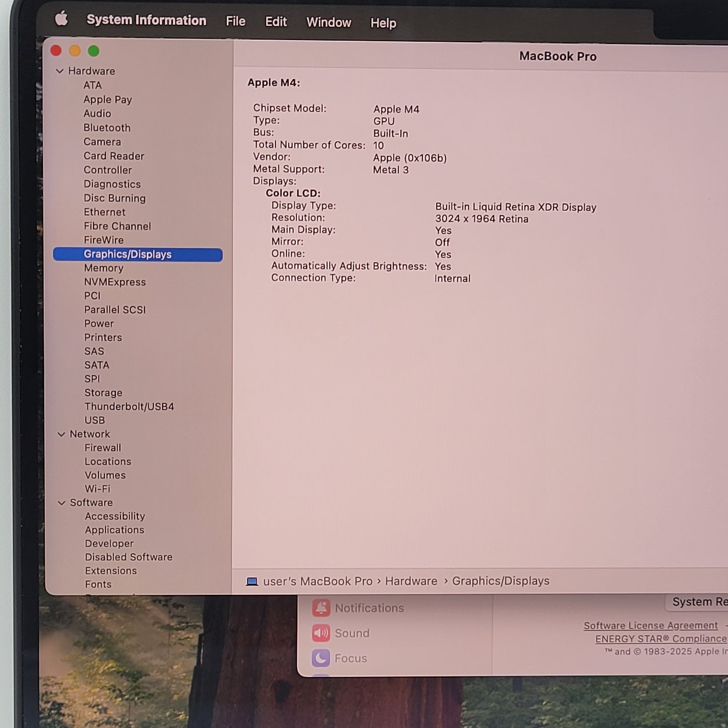Select Fonts under Software
Image resolution: width=728 pixels, height=728 pixels.
click(98, 584)
